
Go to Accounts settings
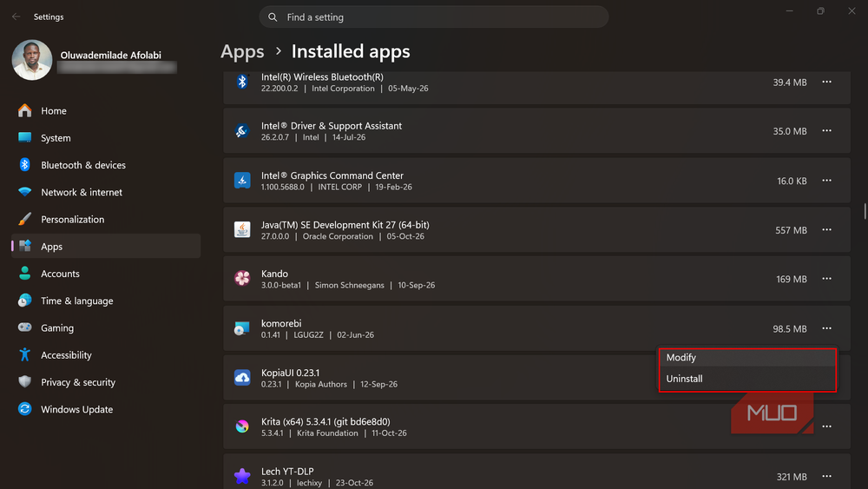click(106, 273)
